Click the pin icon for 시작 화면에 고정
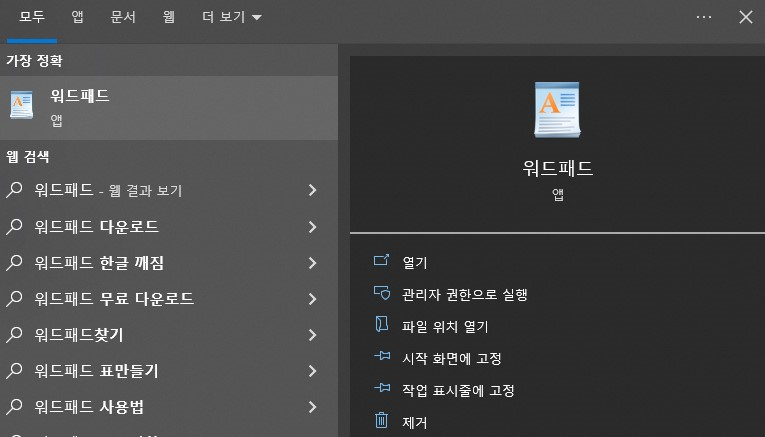This screenshot has height=437, width=765. (382, 356)
